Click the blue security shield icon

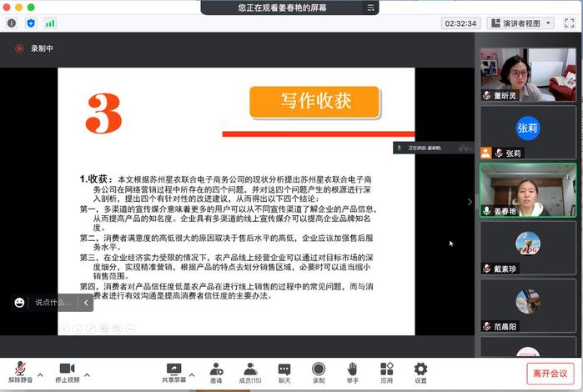(x=31, y=23)
